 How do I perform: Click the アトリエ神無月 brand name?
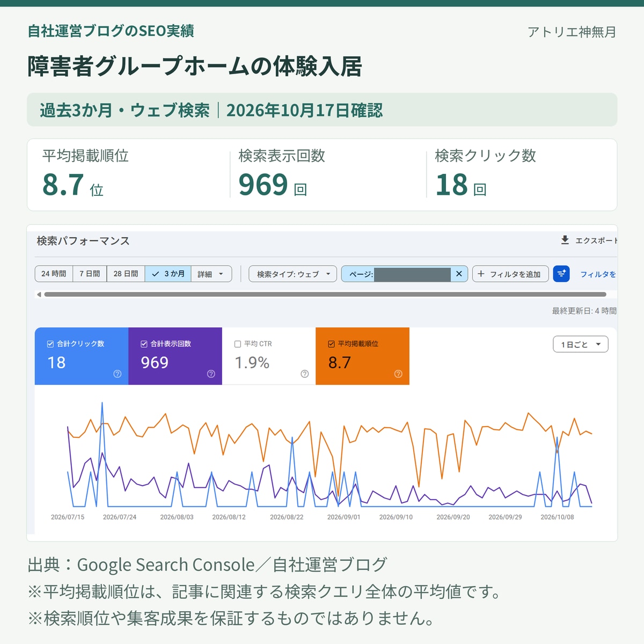(x=572, y=32)
